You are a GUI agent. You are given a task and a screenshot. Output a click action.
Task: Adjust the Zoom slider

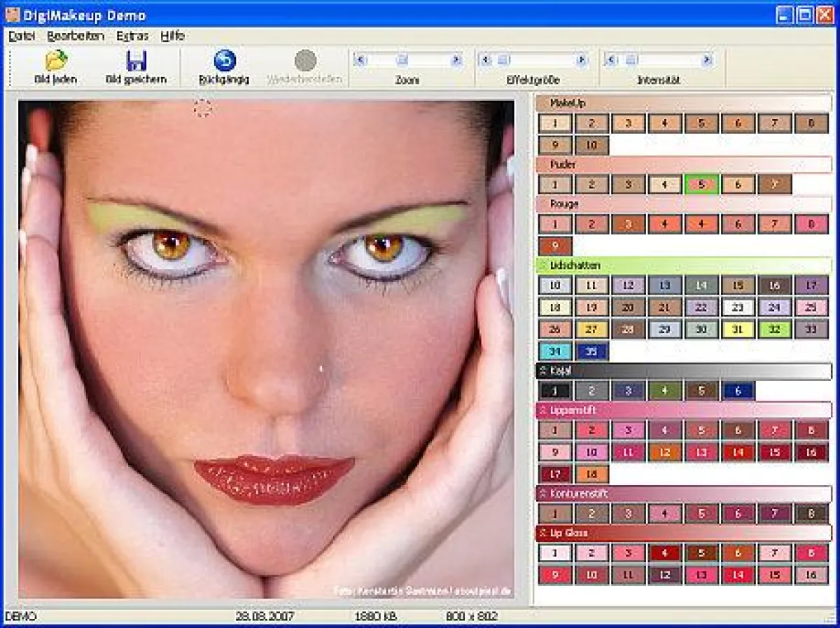tap(401, 59)
